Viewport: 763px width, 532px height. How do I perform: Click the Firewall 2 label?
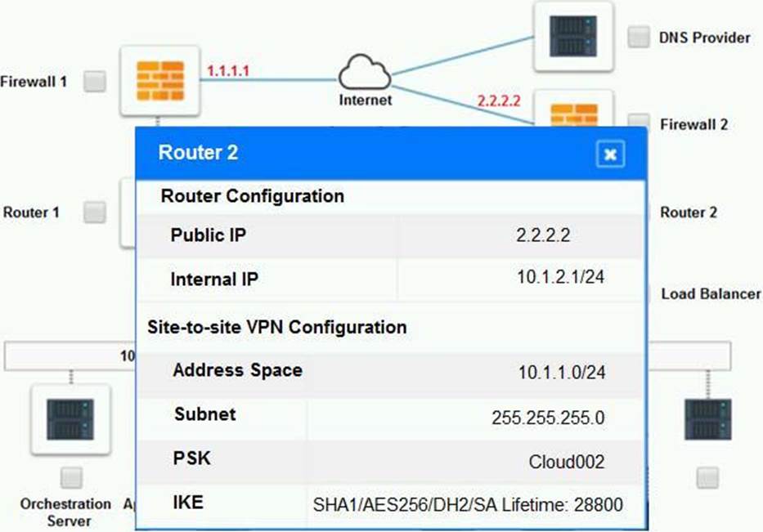pyautogui.click(x=693, y=124)
